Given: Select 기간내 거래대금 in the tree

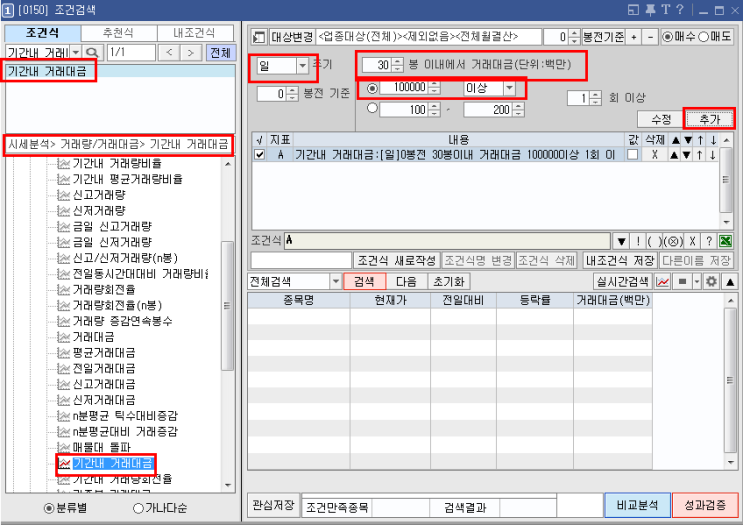Looking at the screenshot, I should [113, 463].
